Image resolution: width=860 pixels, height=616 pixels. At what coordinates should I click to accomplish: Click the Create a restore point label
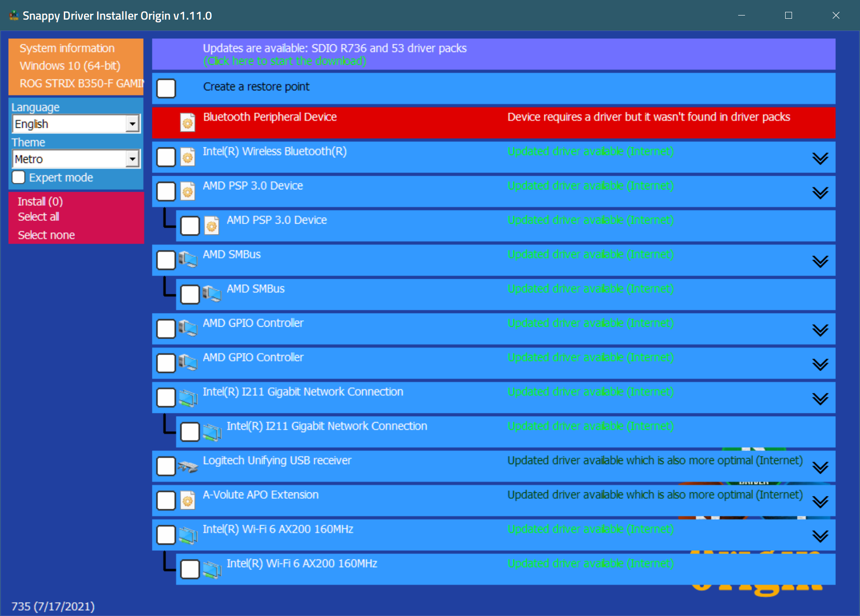click(x=256, y=87)
